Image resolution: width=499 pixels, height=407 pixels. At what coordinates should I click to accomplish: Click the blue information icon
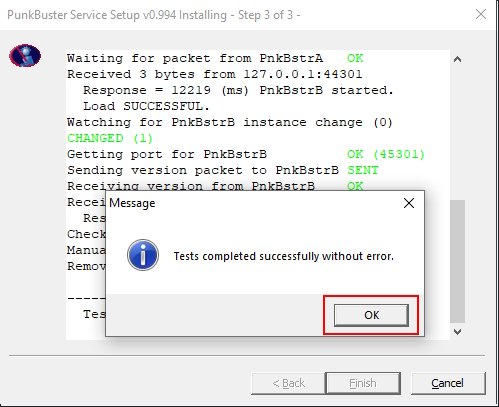tap(143, 255)
